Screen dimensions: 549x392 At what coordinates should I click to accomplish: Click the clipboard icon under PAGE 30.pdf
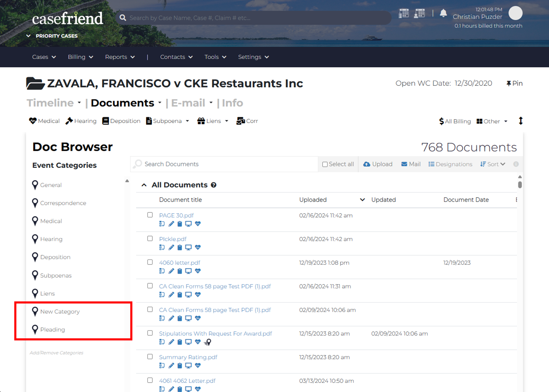tap(180, 224)
